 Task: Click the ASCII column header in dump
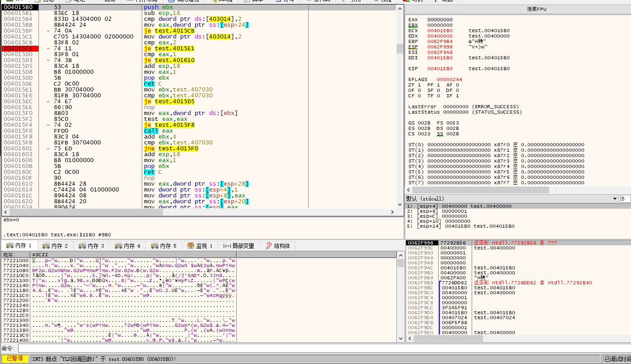(x=133, y=254)
